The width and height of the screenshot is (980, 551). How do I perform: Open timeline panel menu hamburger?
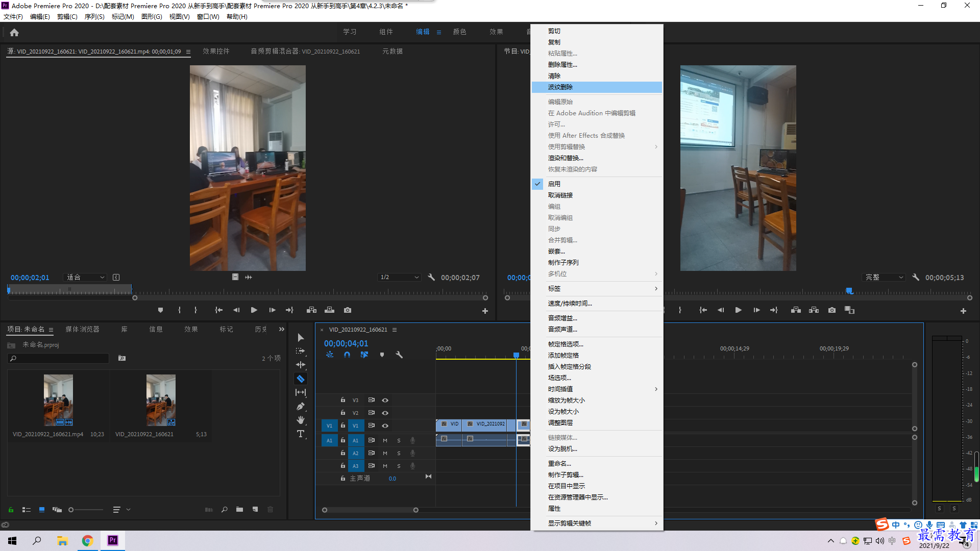pos(395,330)
